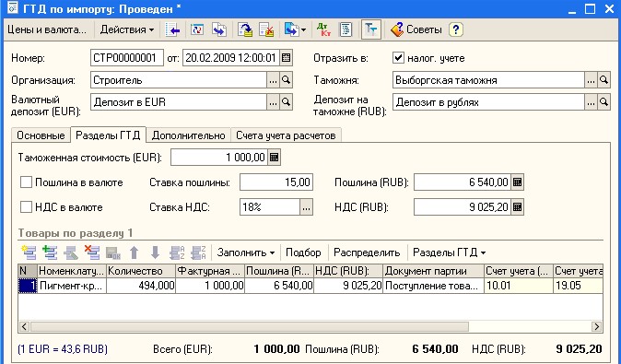The image size is (621, 364).
Task: Click the Подбор button
Action: 303,252
